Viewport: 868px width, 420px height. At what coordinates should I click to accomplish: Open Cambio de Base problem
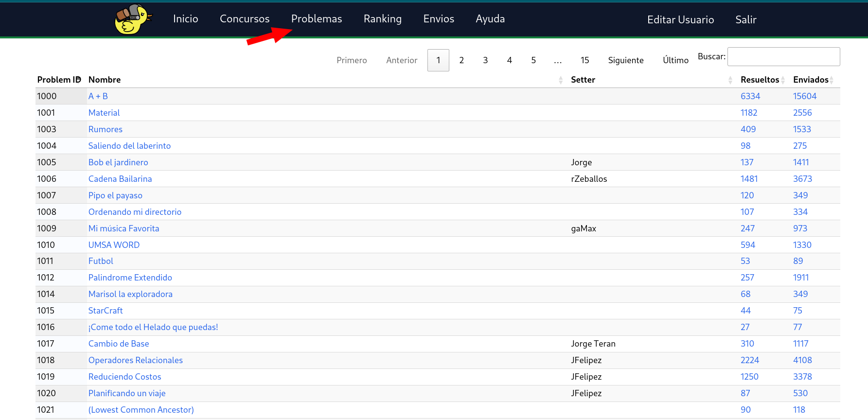[x=119, y=344]
